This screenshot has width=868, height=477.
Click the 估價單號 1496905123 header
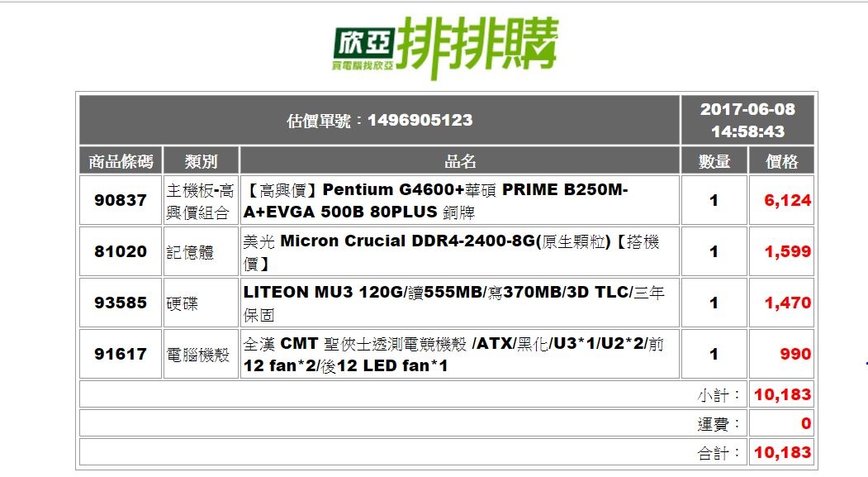[379, 120]
